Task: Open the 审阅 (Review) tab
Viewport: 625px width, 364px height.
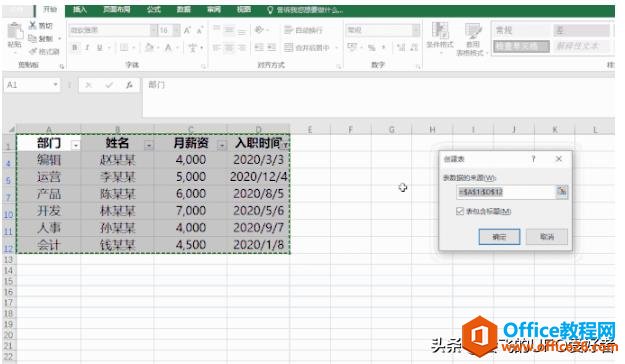Action: tap(214, 9)
